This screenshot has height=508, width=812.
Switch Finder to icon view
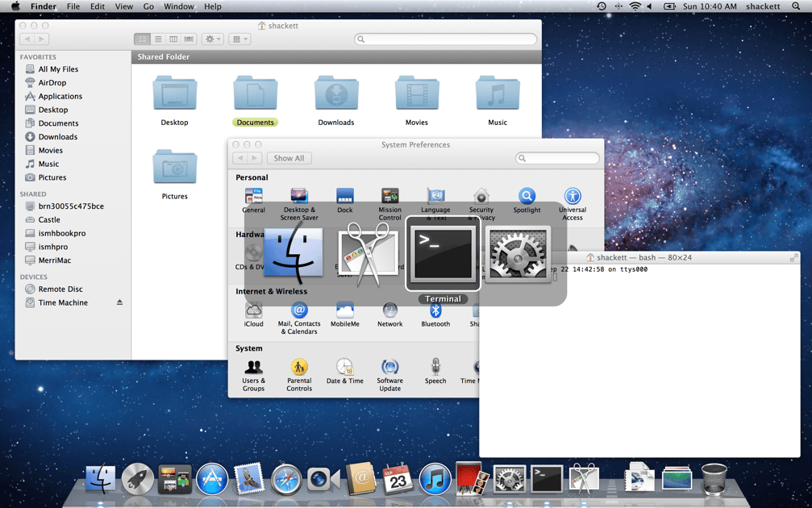[x=142, y=39]
